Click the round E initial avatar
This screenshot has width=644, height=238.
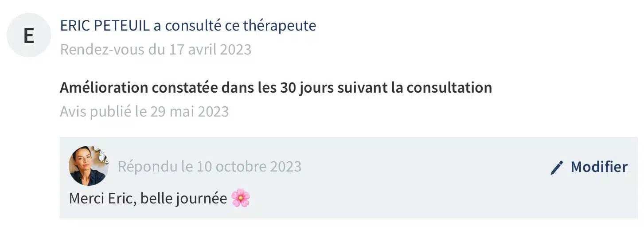(x=29, y=35)
